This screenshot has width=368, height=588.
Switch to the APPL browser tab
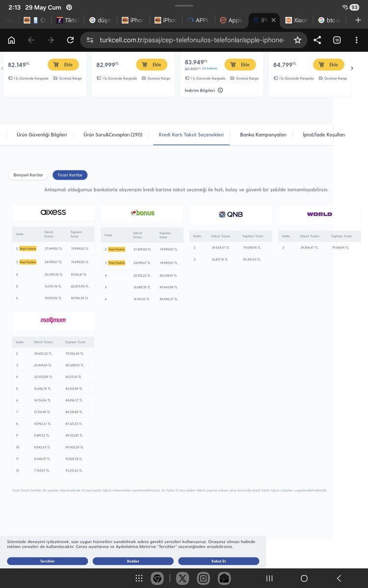coord(198,20)
